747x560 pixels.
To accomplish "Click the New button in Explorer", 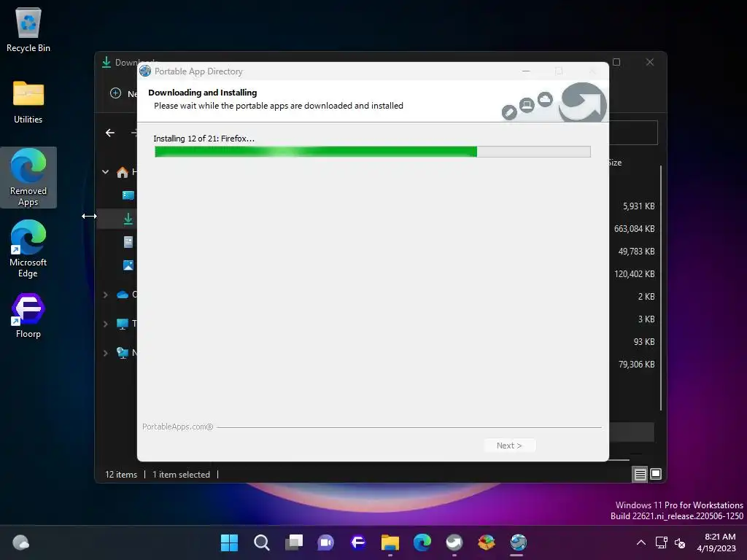I will pos(123,93).
